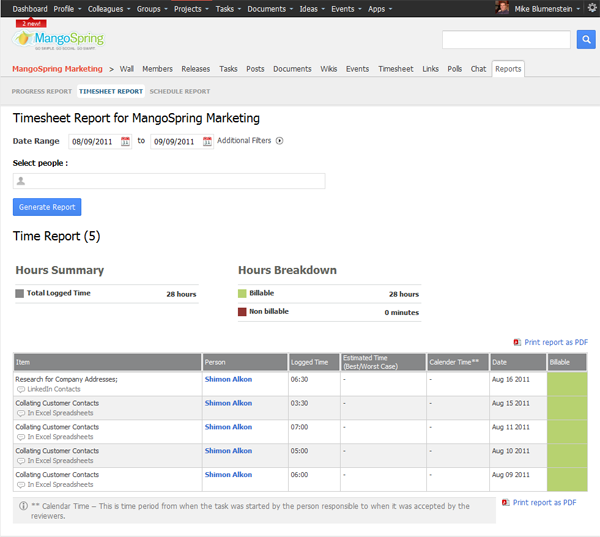Open the Documents dropdown in top bar
Screen dimensions: 600x537
coord(270,9)
